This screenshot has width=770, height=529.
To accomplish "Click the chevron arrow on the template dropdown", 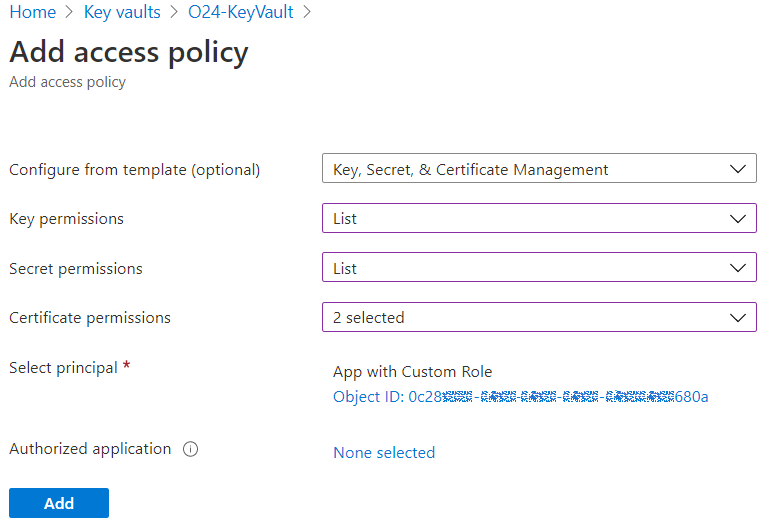I will point(738,169).
